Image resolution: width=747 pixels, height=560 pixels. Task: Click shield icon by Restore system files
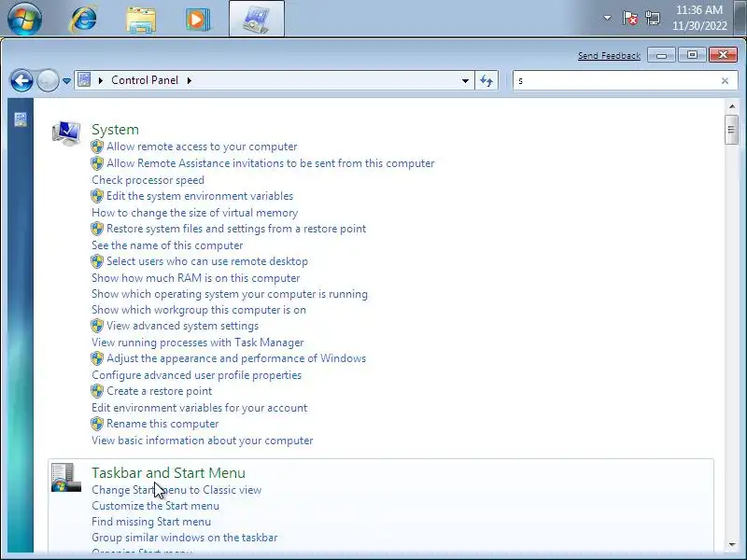[x=97, y=229]
